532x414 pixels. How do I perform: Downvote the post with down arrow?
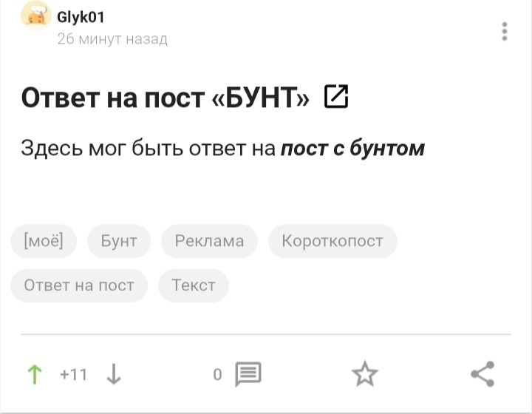click(x=114, y=375)
